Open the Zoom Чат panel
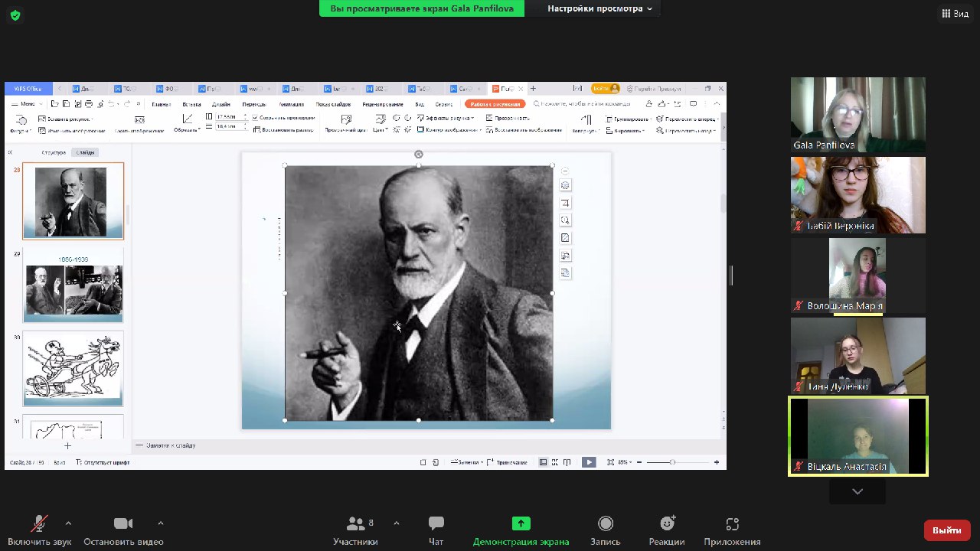980x551 pixels. tap(436, 530)
